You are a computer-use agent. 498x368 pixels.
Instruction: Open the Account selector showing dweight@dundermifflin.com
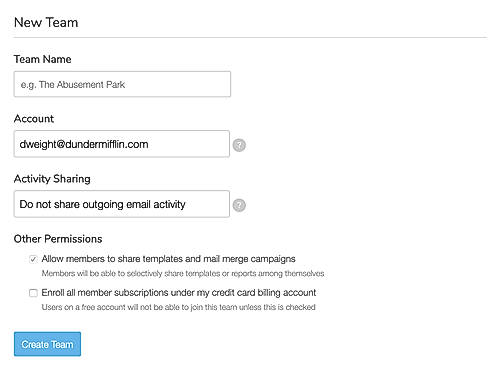122,144
